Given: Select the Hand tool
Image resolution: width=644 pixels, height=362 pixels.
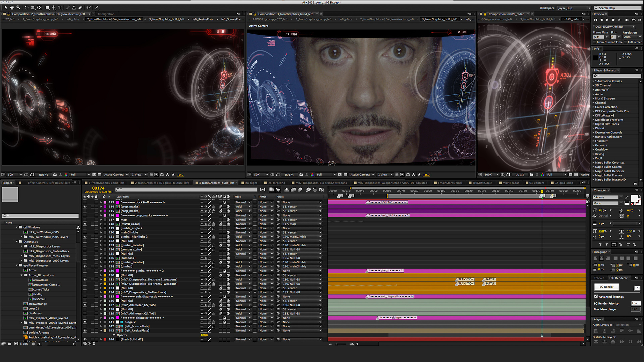Looking at the screenshot, I should 12,7.
